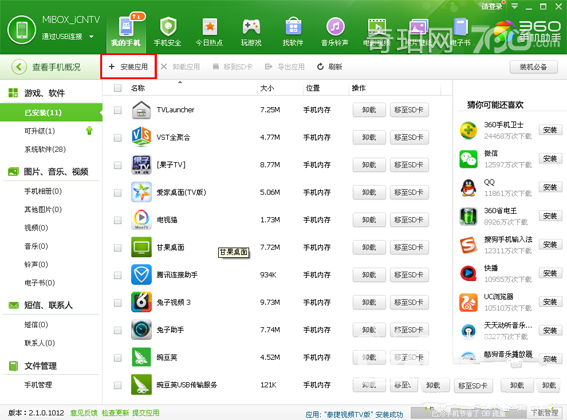Check the 腾讯连接助手 row checkbox
Screen dimensions: 567x420
[118, 275]
